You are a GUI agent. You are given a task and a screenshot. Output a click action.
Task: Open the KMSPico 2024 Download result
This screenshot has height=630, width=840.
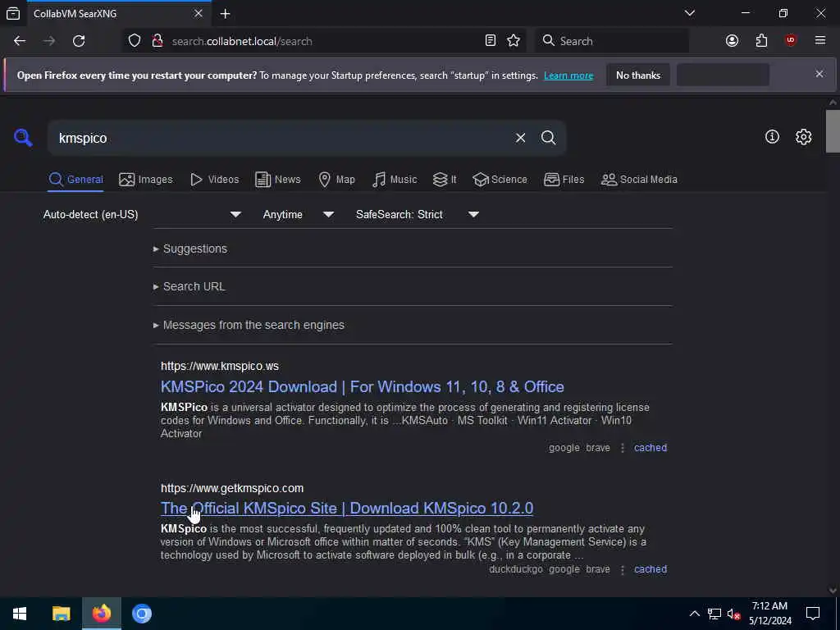(362, 387)
